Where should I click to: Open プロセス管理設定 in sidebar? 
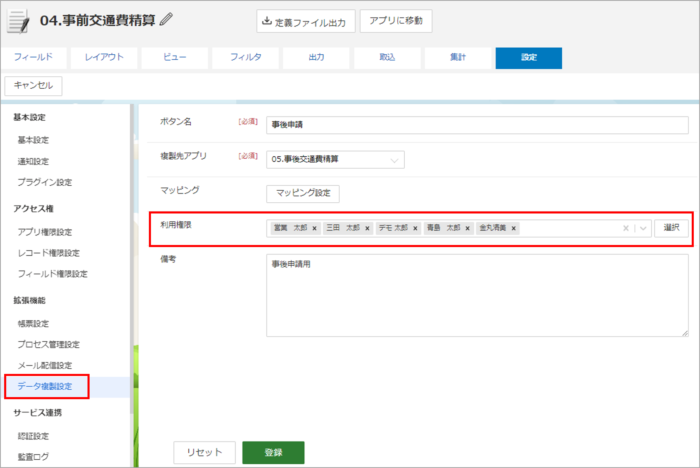tap(49, 345)
